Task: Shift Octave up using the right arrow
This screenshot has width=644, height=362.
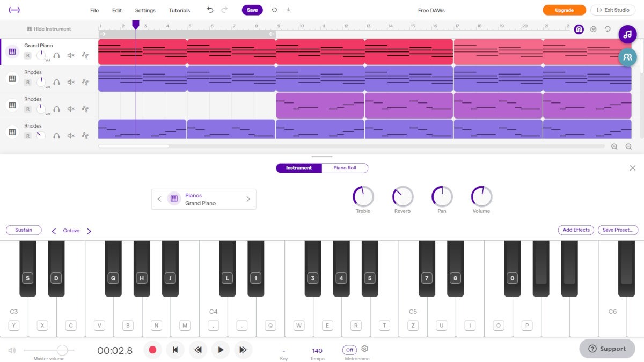Action: coord(89,231)
